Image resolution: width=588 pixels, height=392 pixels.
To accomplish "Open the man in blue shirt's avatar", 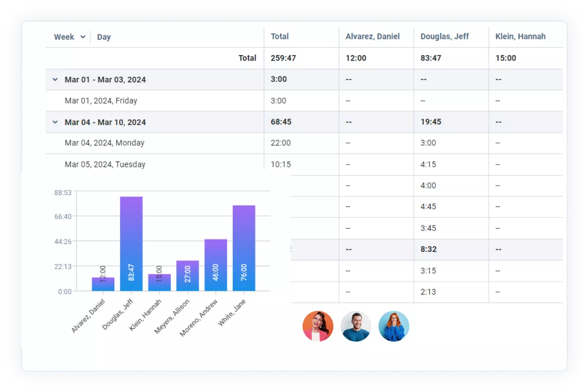I will (x=356, y=326).
